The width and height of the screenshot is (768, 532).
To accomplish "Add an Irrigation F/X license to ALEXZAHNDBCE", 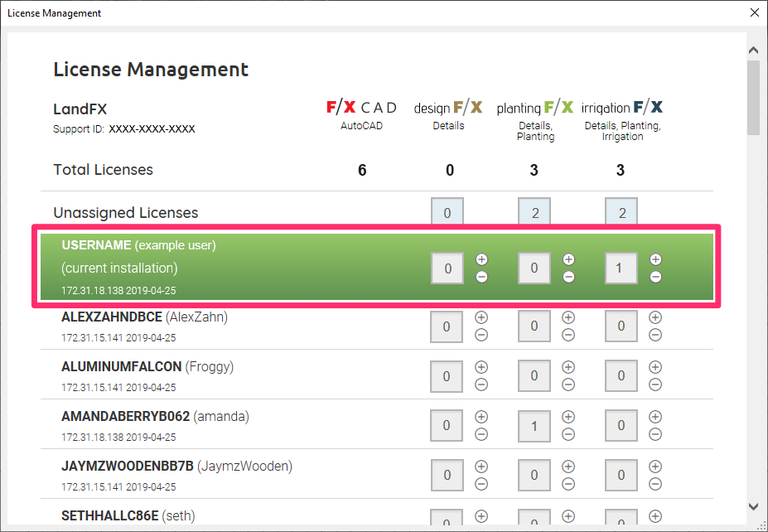I will [x=655, y=317].
